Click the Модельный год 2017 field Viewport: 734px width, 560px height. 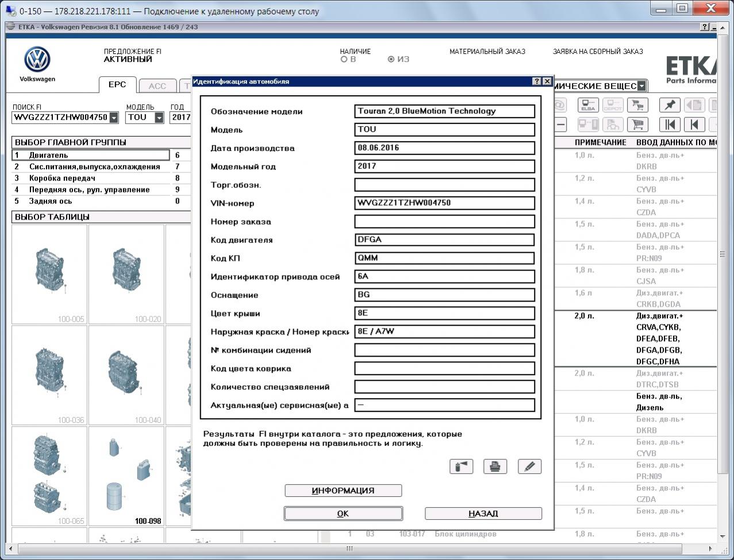tap(445, 167)
